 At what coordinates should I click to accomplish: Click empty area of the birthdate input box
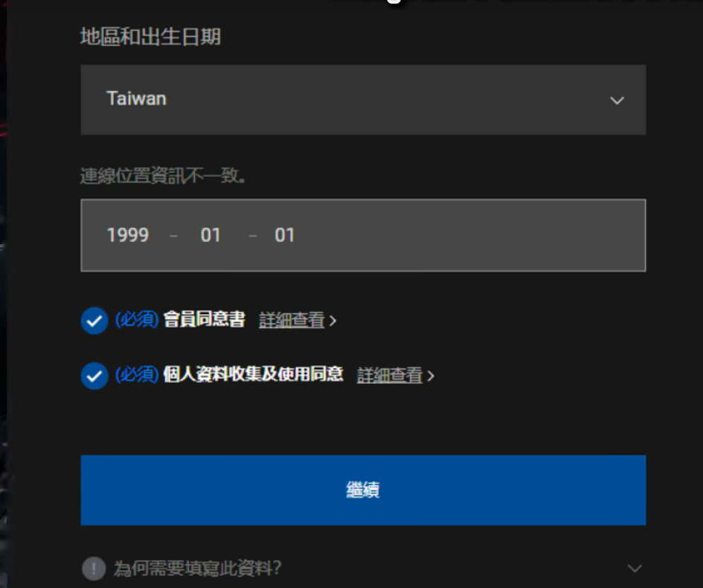click(471, 235)
